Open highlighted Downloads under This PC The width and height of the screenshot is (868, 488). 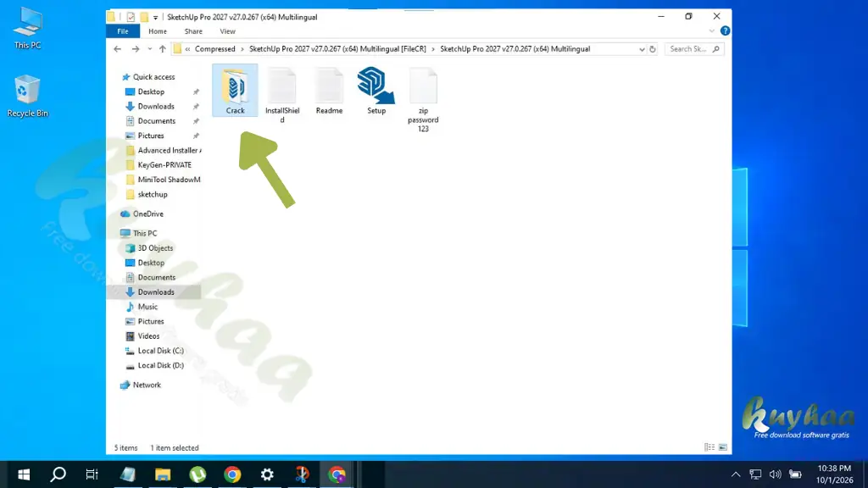(x=154, y=292)
